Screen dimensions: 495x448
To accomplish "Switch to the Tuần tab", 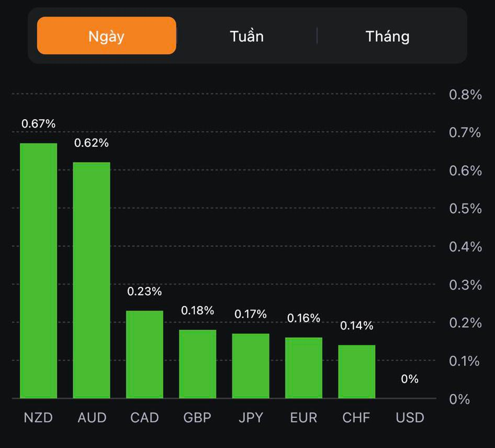I will pos(246,36).
